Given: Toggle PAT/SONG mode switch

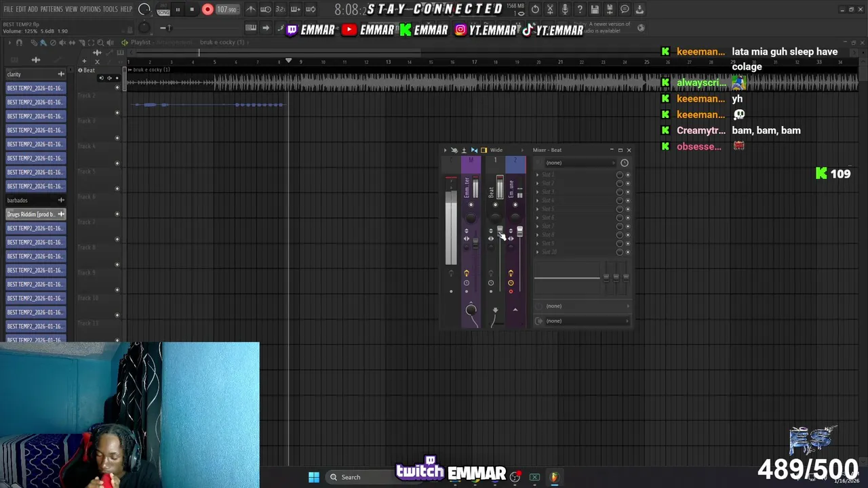Looking at the screenshot, I should click(x=163, y=9).
